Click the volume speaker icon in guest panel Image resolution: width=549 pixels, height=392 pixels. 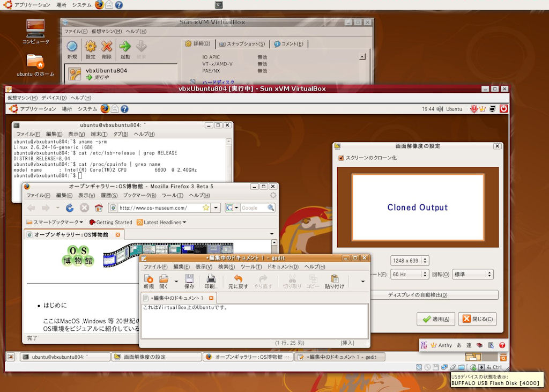tap(440, 109)
